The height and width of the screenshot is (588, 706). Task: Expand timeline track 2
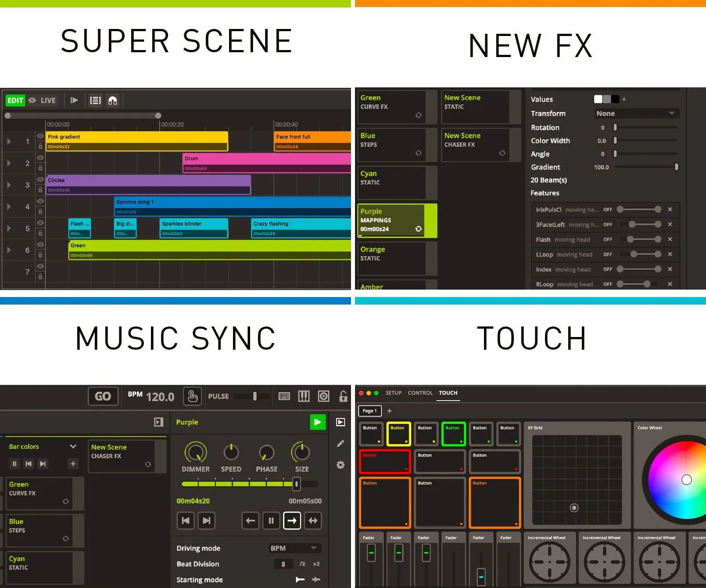pos(9,163)
